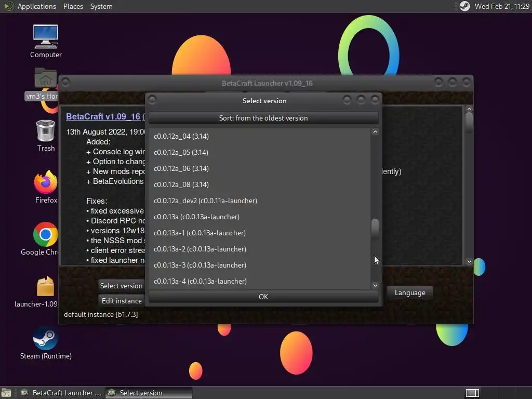Click the changelog scrollbar down arrow in launcher
Screen dimensions: 532x399
click(x=469, y=261)
